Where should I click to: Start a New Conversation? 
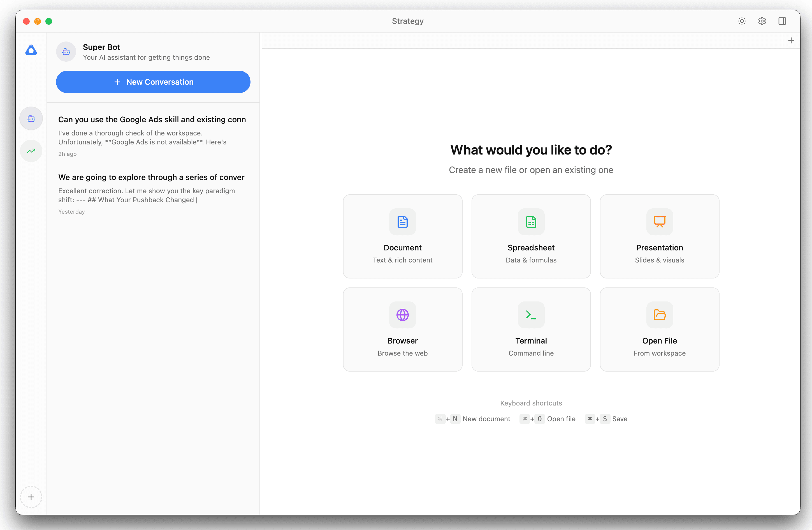coord(153,82)
